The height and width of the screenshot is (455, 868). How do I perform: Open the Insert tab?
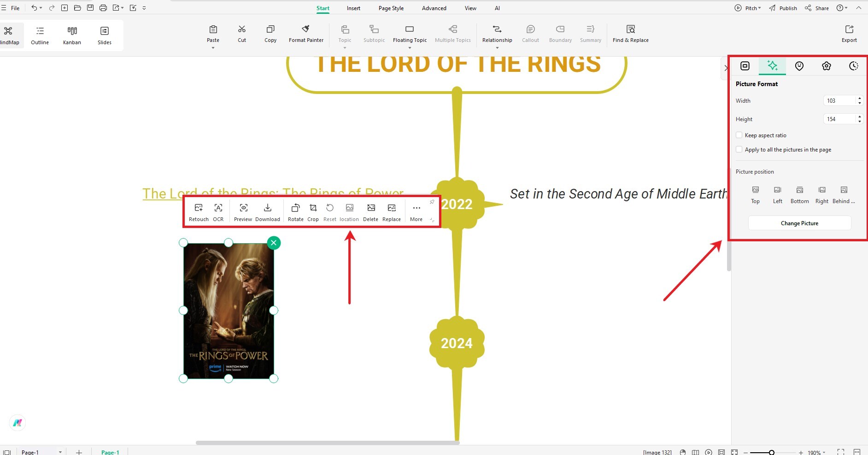point(353,8)
